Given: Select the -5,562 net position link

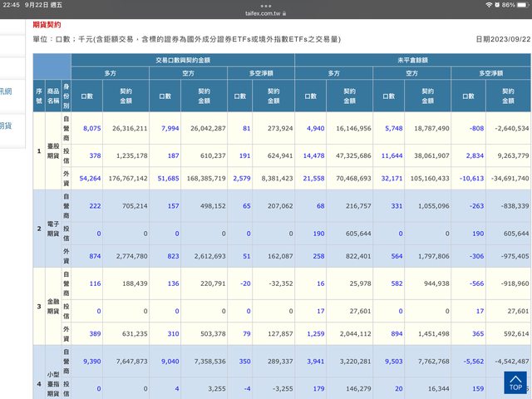Looking at the screenshot, I should pos(474,362).
